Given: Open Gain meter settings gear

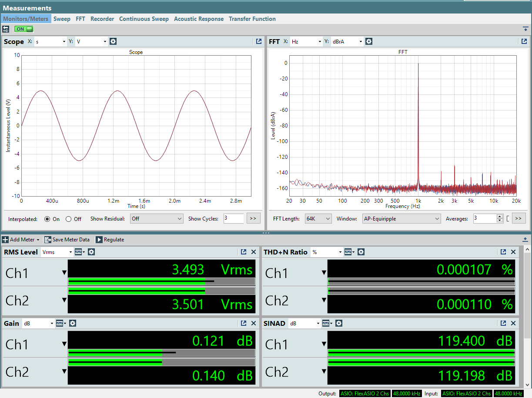Looking at the screenshot, I should (x=73, y=323).
